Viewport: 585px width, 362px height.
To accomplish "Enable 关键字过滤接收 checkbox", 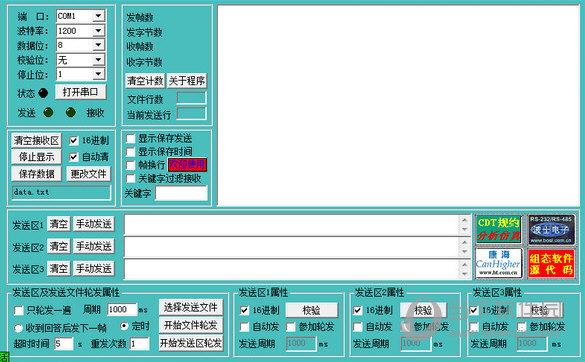I will click(x=130, y=178).
